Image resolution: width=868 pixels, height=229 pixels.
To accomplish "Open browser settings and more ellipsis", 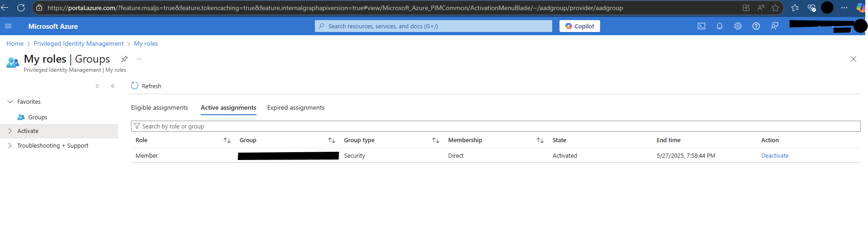I will [x=844, y=8].
